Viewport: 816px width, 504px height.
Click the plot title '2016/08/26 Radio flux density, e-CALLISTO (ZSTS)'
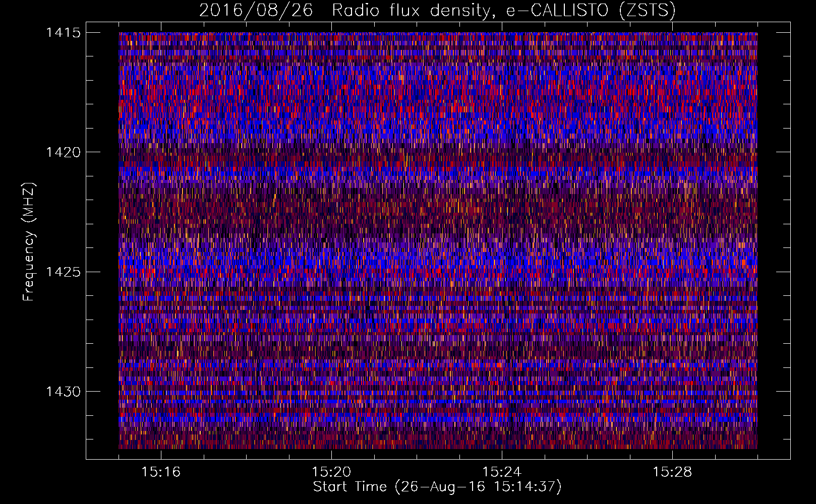pyautogui.click(x=437, y=11)
